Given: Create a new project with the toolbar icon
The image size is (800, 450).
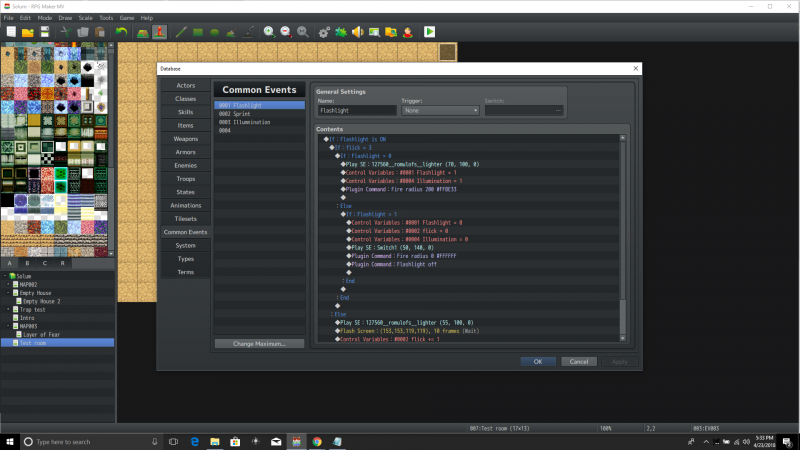Looking at the screenshot, I should click(x=11, y=32).
